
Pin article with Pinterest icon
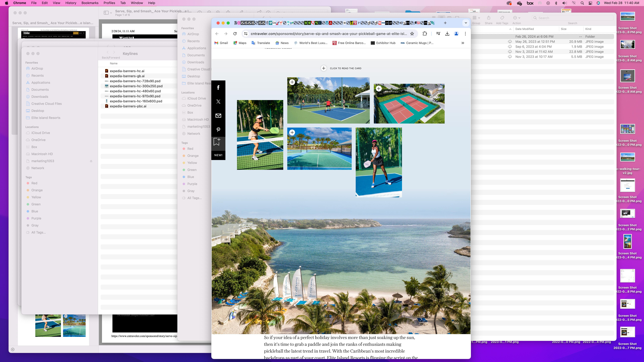click(218, 130)
